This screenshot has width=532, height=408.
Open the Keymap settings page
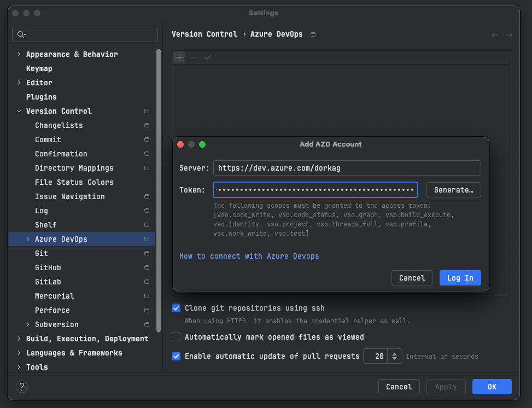tap(39, 68)
